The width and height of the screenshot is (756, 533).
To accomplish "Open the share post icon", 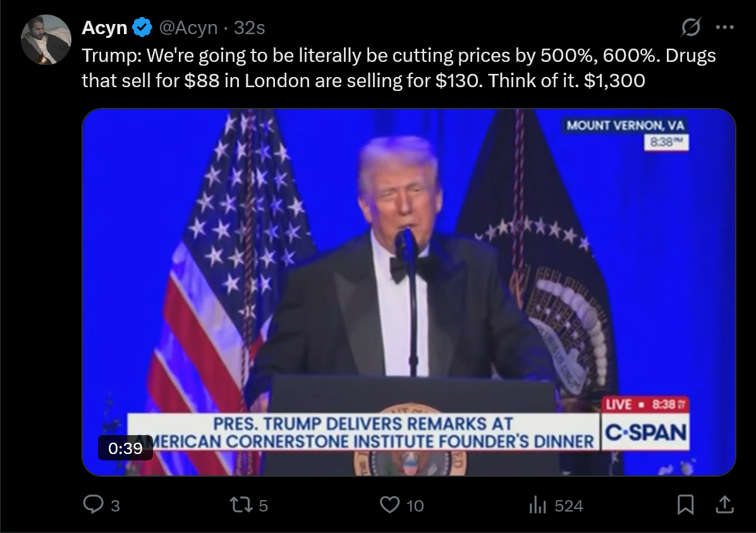I will [724, 504].
